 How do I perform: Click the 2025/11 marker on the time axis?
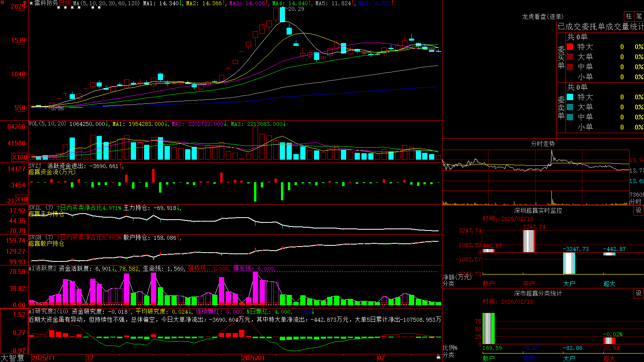tap(43, 358)
